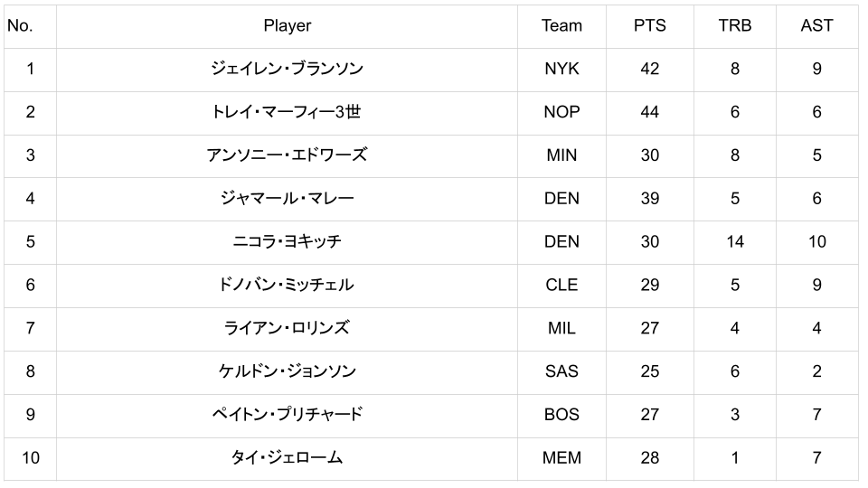The image size is (868, 488).
Task: Click the トレイ・マーフィー3世 cell
Action: [x=287, y=112]
